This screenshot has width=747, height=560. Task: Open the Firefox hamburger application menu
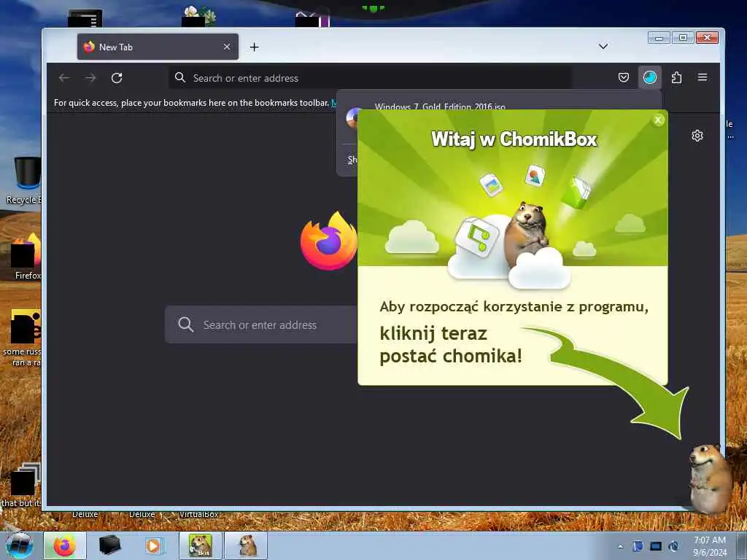703,77
